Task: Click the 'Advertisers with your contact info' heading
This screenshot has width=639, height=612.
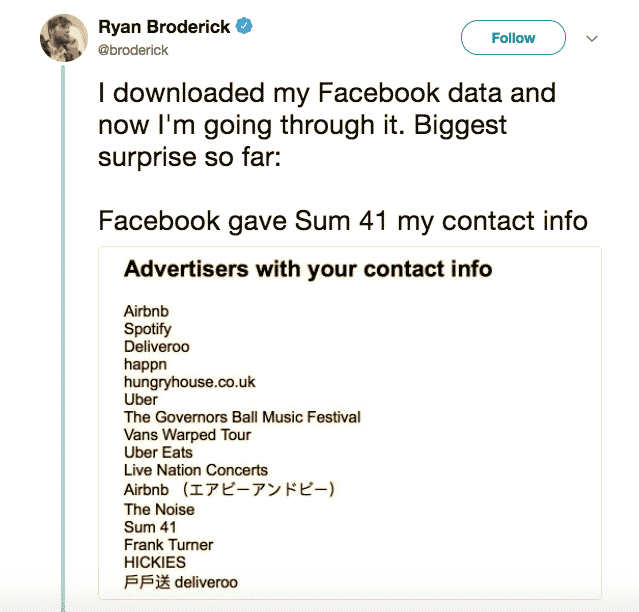Action: tap(307, 269)
